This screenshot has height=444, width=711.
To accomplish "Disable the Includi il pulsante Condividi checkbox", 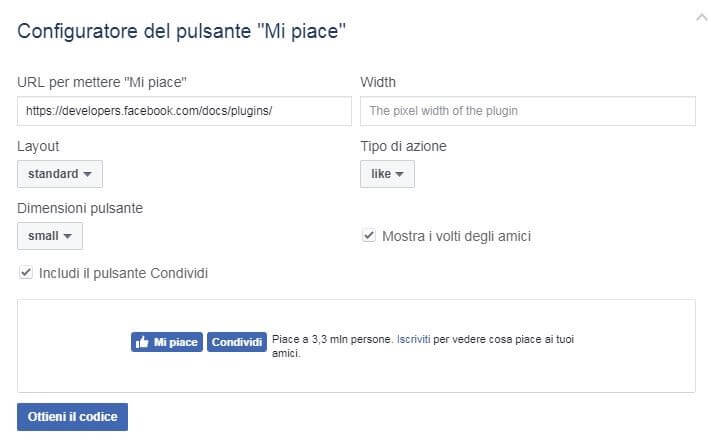I will tap(24, 272).
